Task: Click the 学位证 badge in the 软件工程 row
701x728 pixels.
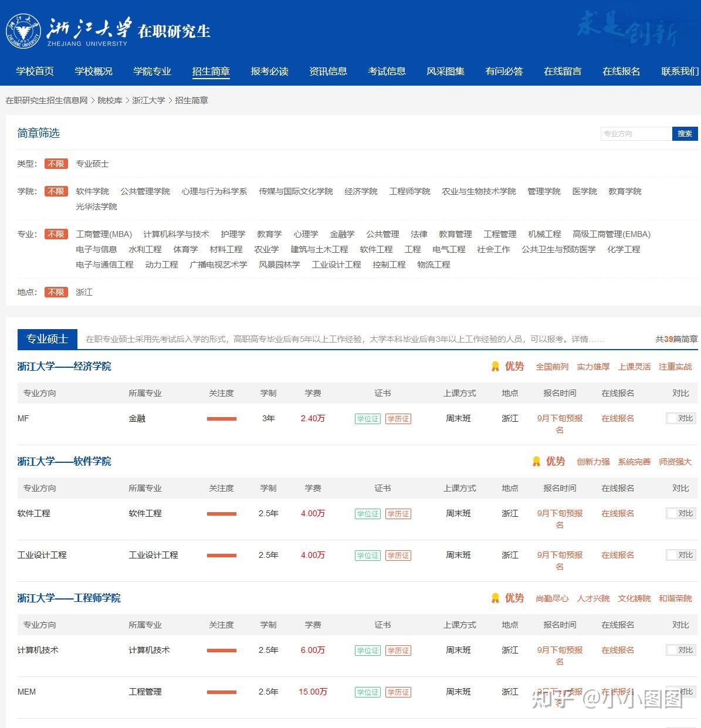Action: coord(368,514)
